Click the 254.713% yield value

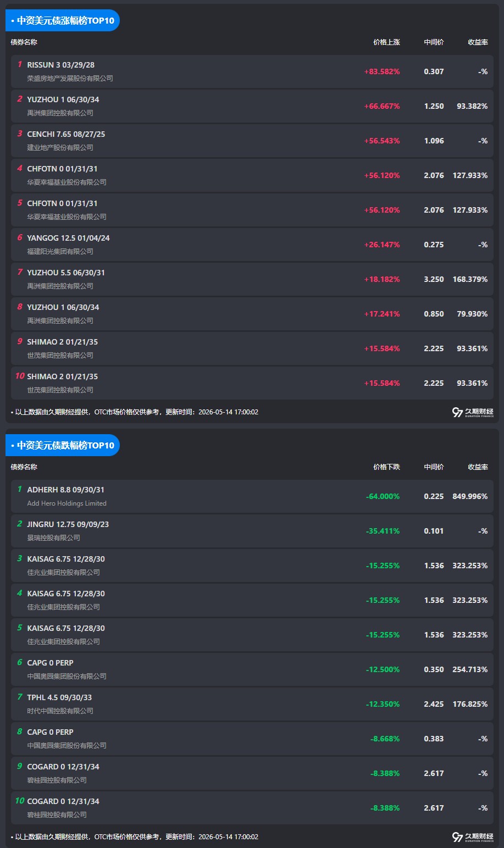tap(470, 669)
